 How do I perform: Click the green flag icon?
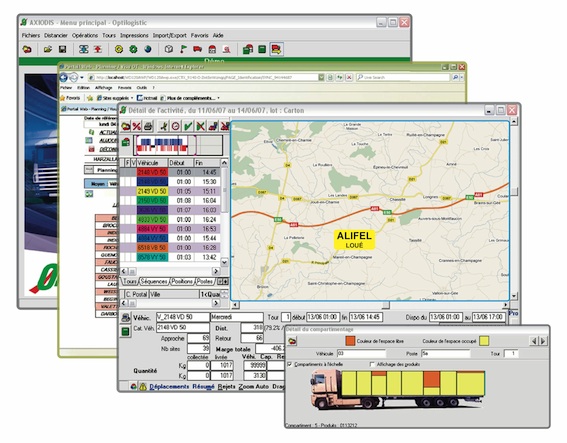coord(183,49)
